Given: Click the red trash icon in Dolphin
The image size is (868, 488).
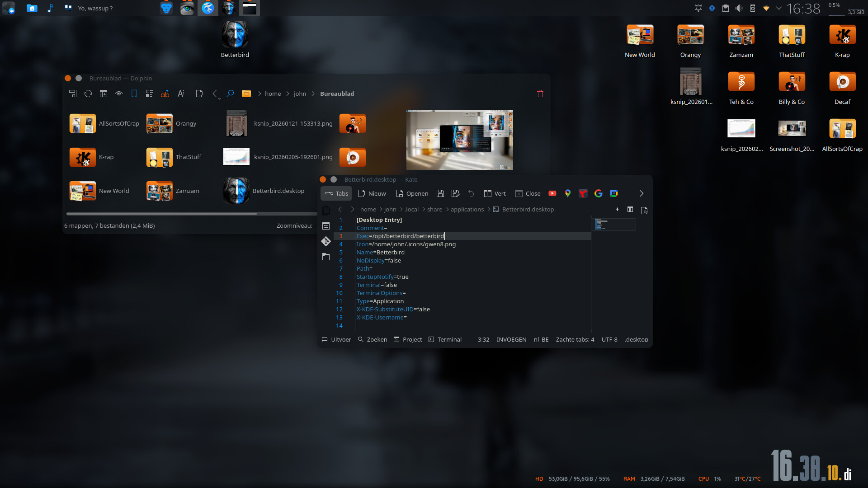Looking at the screenshot, I should 540,94.
